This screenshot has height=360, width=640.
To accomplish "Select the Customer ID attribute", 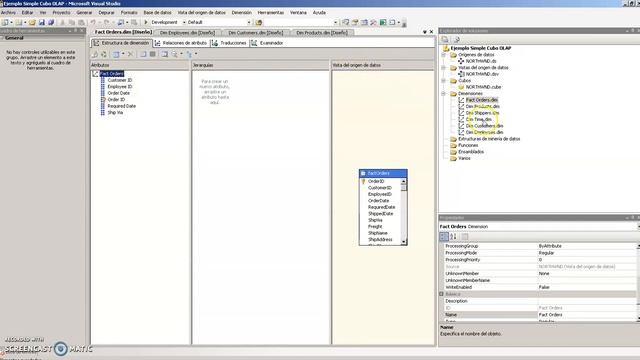I will coord(120,80).
